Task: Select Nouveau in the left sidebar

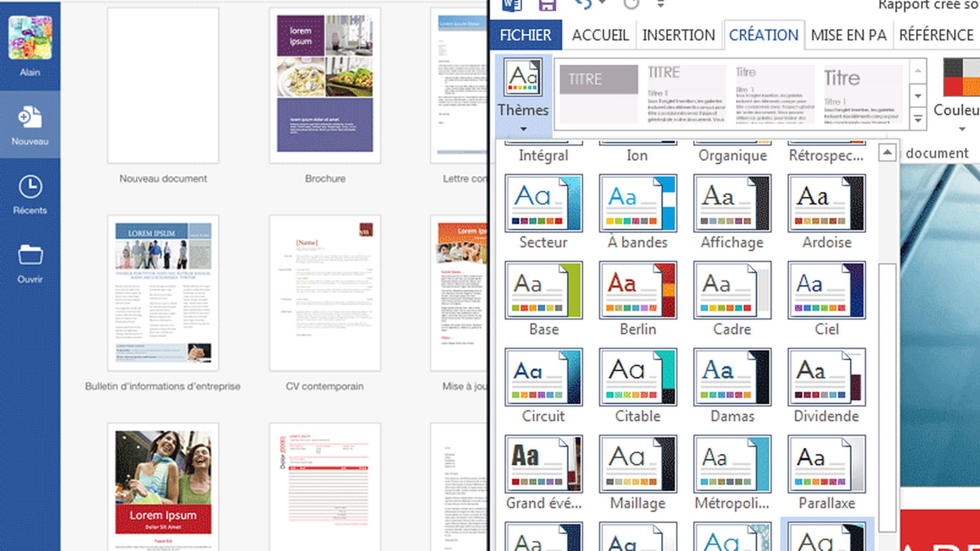Action: click(x=30, y=125)
